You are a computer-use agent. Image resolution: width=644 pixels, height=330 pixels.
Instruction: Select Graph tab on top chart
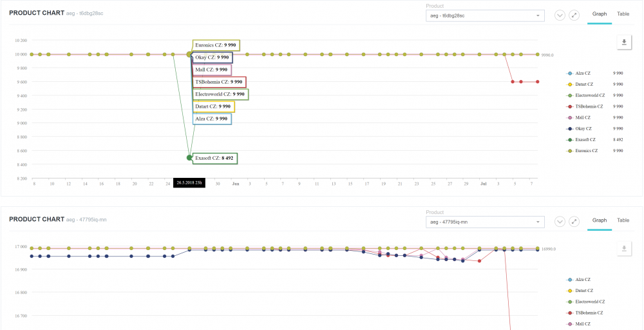pyautogui.click(x=599, y=14)
